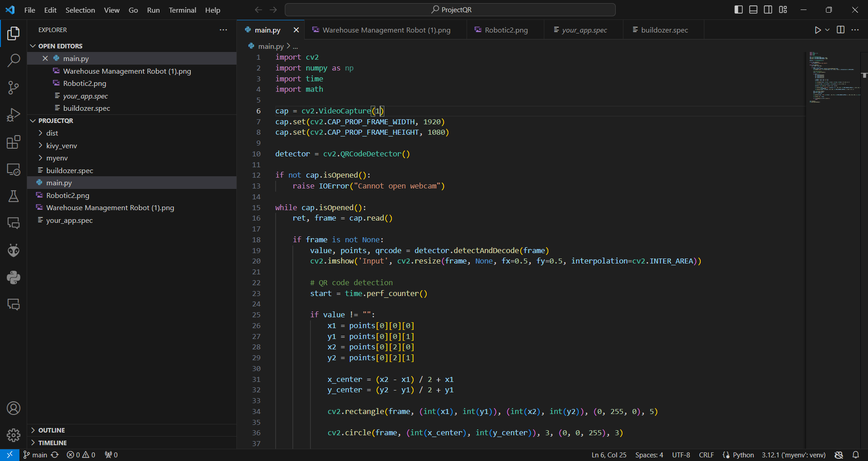The image size is (868, 461).
Task: Open the Python extension view icon
Action: click(x=14, y=278)
